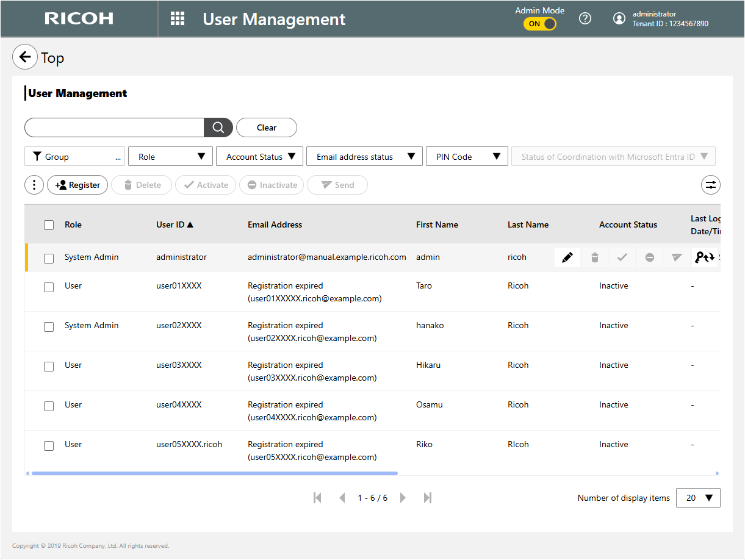This screenshot has height=560, width=745.
Task: Click in the user search field
Action: coord(114,127)
